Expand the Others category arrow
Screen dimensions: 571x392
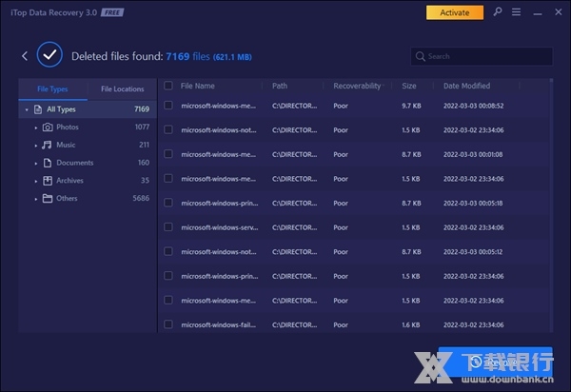click(x=36, y=199)
